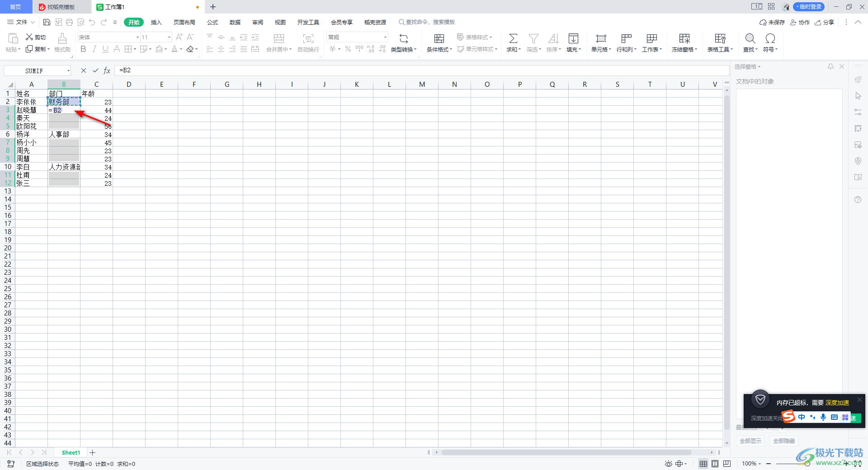The width and height of the screenshot is (868, 470).
Task: Click the eraser clear icon
Action: tap(190, 49)
